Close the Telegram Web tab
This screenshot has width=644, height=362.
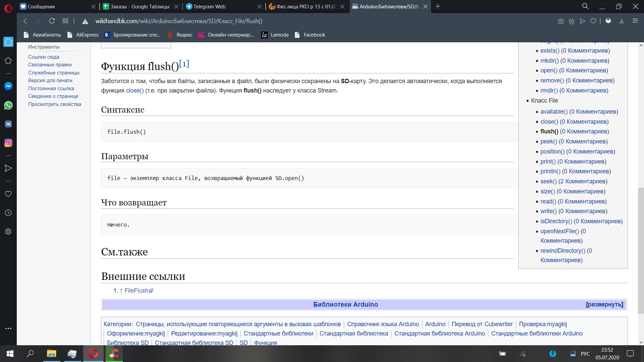[x=259, y=6]
